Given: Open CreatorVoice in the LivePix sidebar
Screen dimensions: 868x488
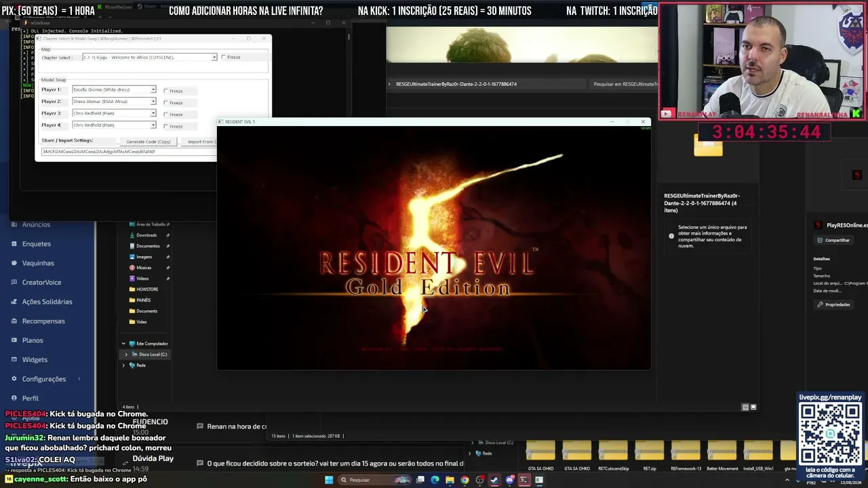Looking at the screenshot, I should click(41, 283).
